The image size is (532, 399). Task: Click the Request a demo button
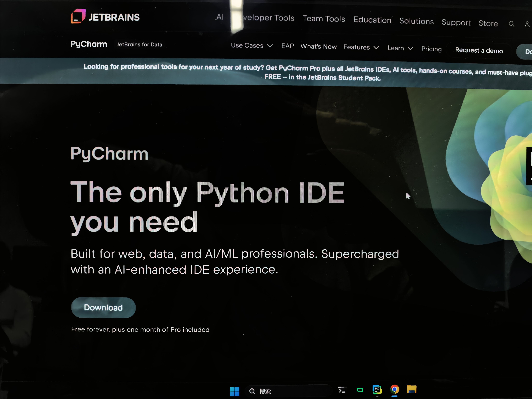479,51
